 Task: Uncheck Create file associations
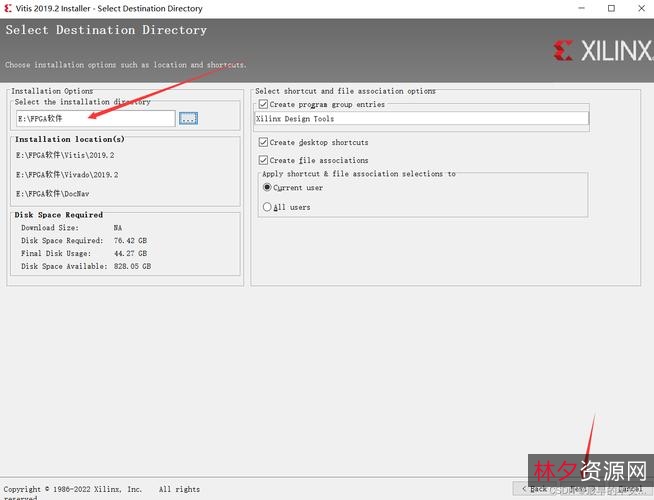[264, 160]
